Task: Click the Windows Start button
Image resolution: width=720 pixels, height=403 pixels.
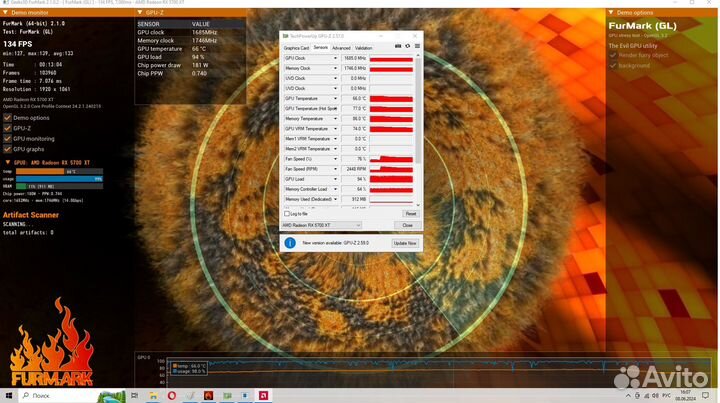Action: point(8,395)
